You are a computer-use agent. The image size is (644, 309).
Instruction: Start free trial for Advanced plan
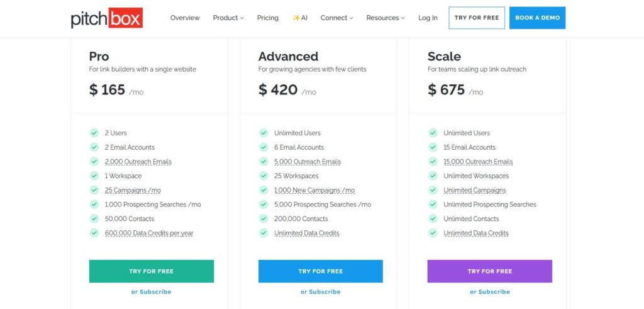coord(320,271)
